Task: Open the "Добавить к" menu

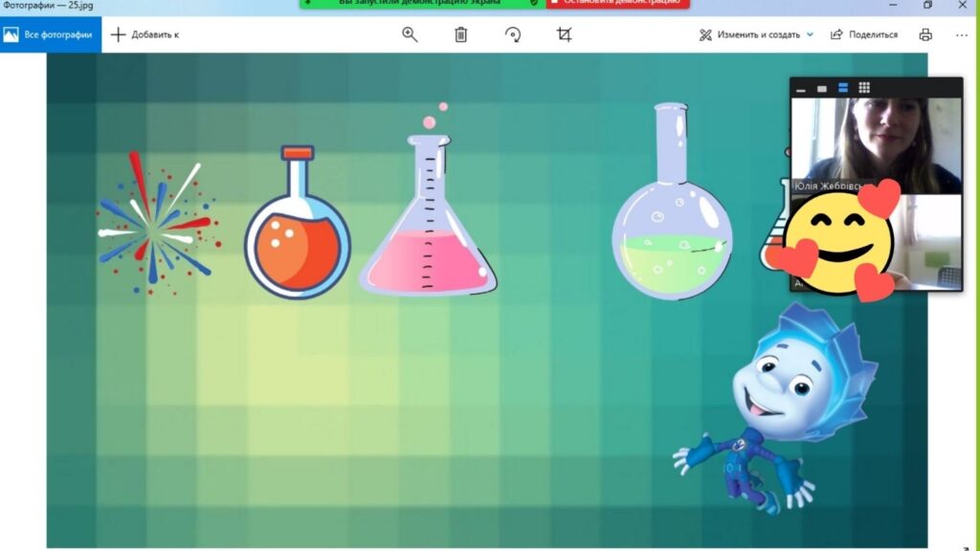Action: click(145, 34)
